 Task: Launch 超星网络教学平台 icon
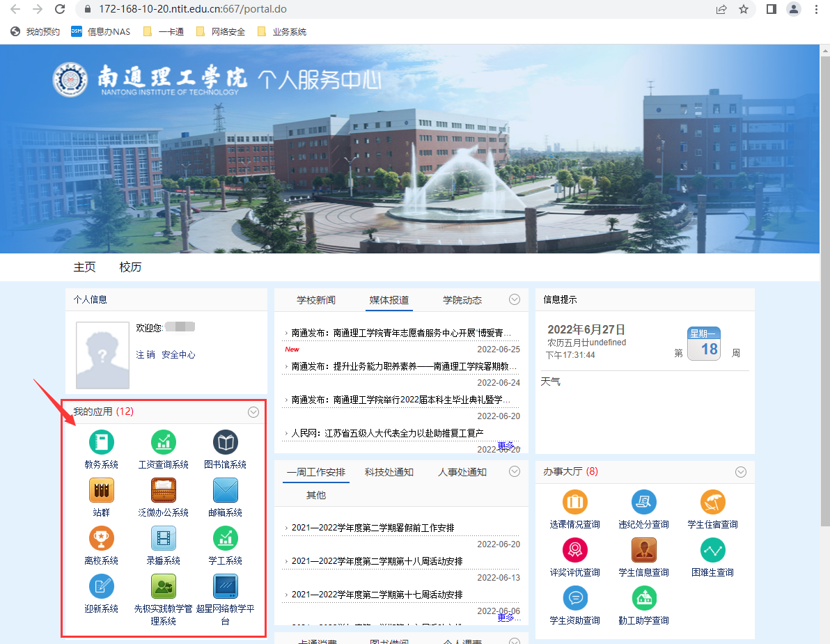(x=225, y=587)
